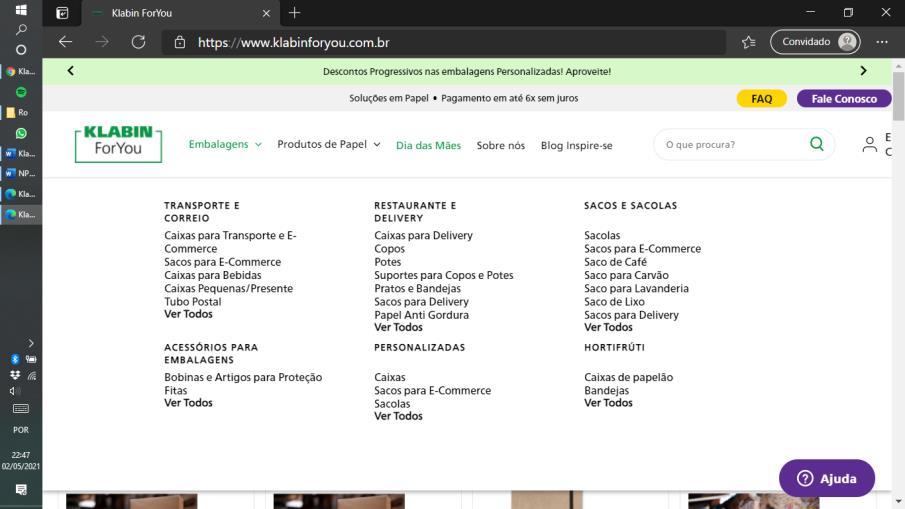Screen dimensions: 905x509
Task: Open the taskbar clock 22:47
Action: click(21, 461)
